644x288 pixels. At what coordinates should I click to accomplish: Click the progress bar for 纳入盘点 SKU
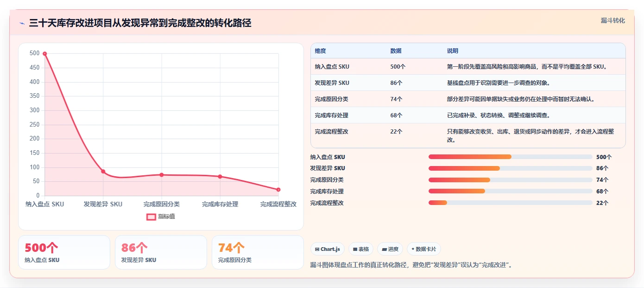[511, 157]
